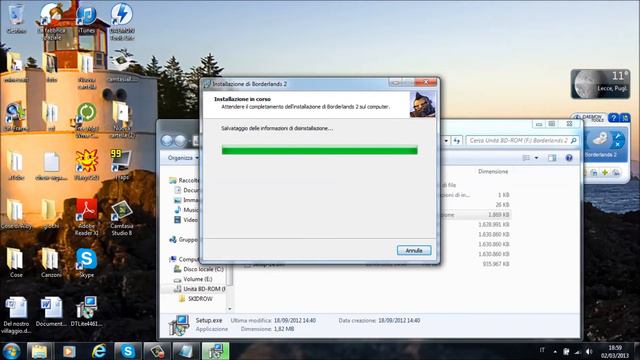
Task: Click the file size 915.967 KB
Action: point(496,264)
